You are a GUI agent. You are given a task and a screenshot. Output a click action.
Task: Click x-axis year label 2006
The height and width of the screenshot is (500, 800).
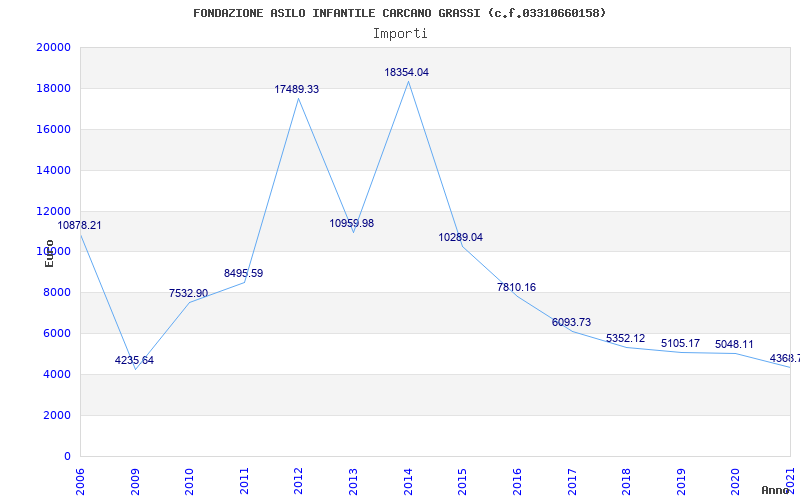pyautogui.click(x=80, y=481)
